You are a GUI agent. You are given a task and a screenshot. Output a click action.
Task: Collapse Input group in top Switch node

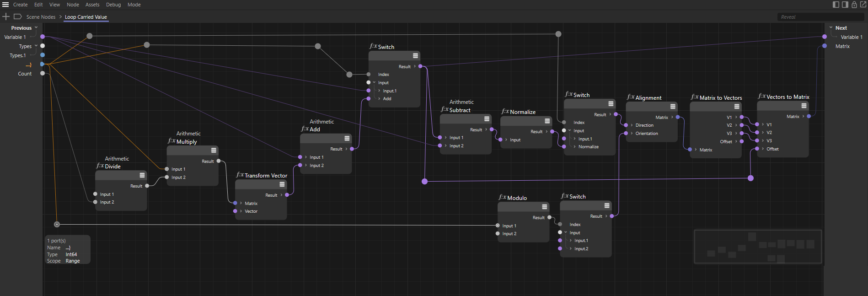tap(374, 82)
